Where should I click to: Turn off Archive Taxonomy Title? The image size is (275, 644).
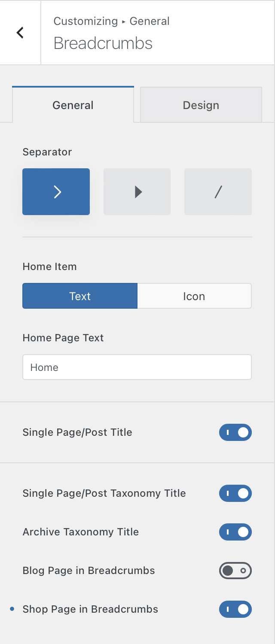pyautogui.click(x=235, y=532)
